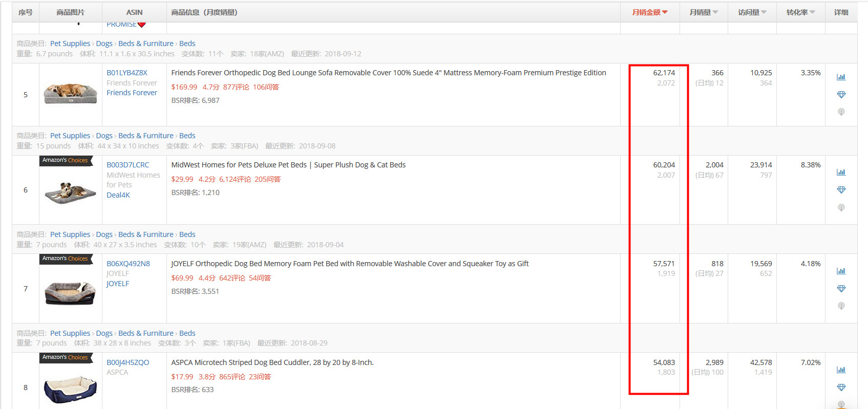Sort by 访问量 column header
The height and width of the screenshot is (409, 868).
point(752,12)
